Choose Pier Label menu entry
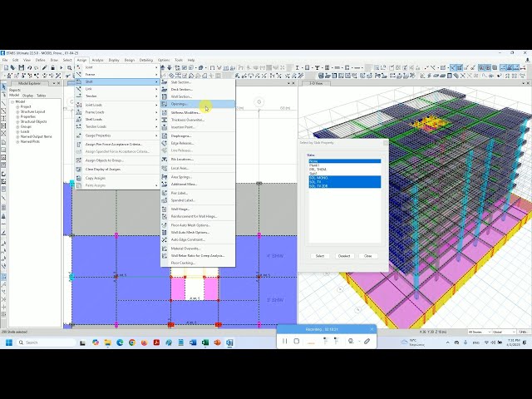Screen dimensions: 532x399 (x=198, y=193)
